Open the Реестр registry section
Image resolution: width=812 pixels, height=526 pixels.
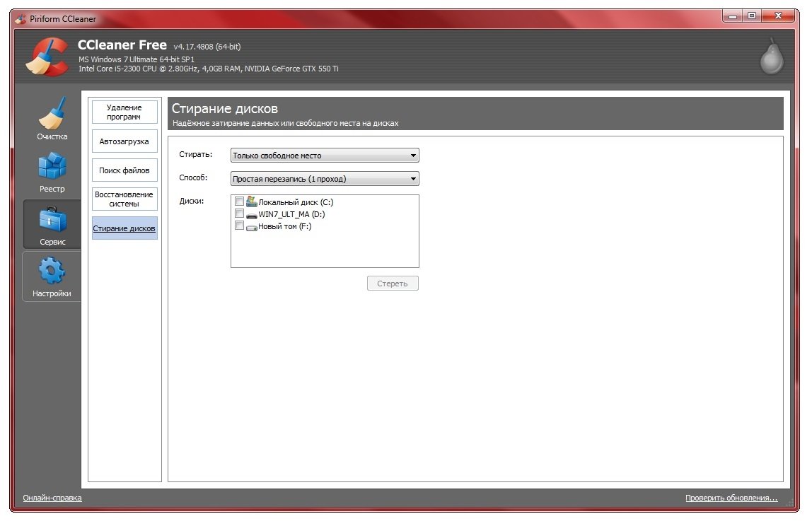(x=52, y=172)
